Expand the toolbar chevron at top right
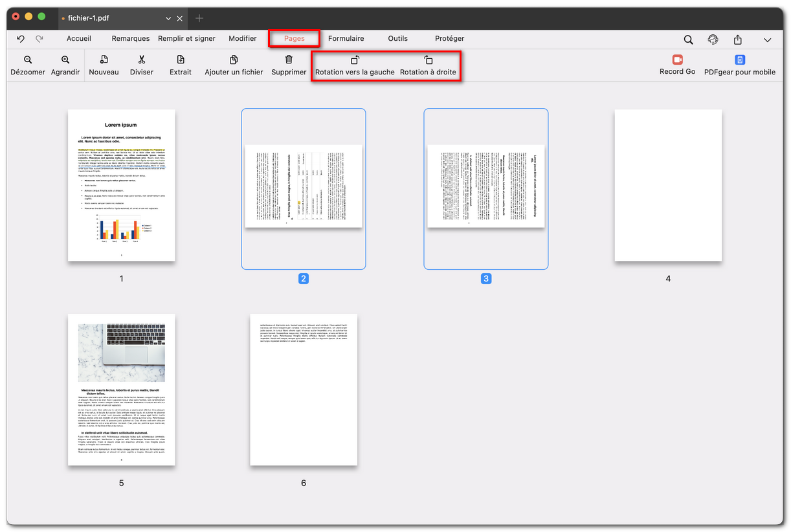 [768, 39]
